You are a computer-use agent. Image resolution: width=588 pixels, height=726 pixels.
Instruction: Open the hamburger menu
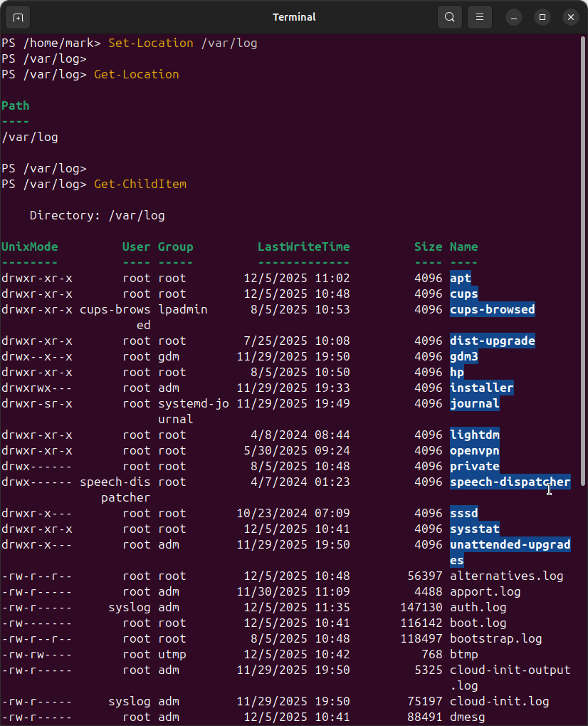479,16
